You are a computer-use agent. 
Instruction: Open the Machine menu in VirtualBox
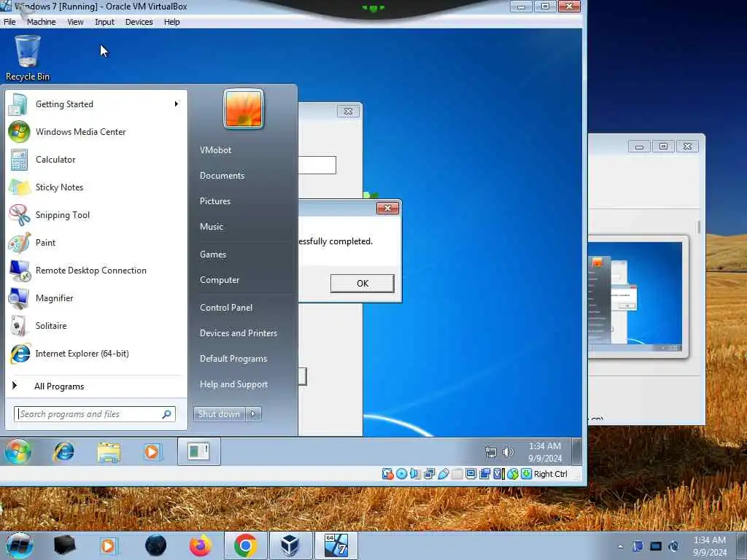pyautogui.click(x=42, y=22)
